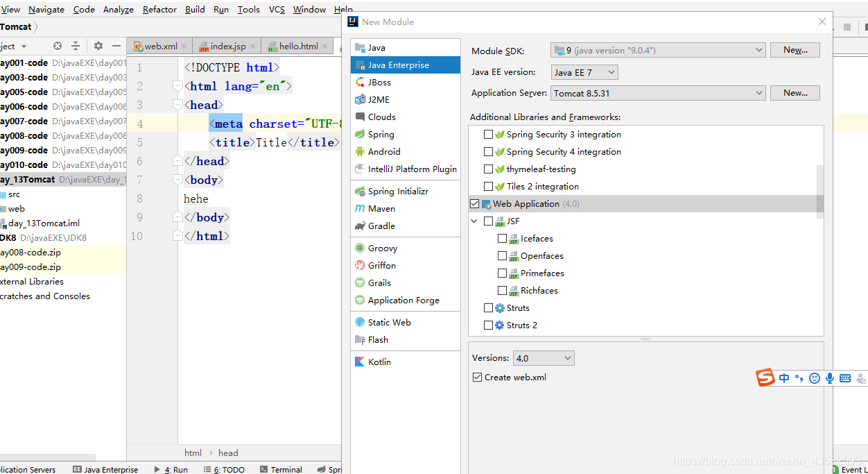Check Spring Security 4 integration
This screenshot has width=868, height=474.
(x=488, y=152)
